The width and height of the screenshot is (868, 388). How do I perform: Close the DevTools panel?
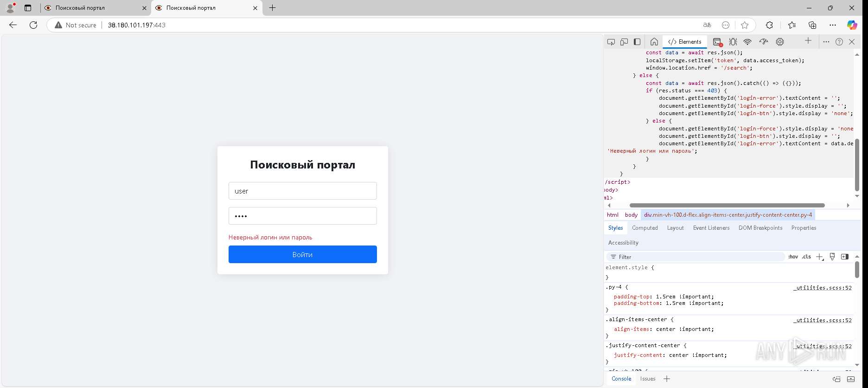(x=852, y=42)
